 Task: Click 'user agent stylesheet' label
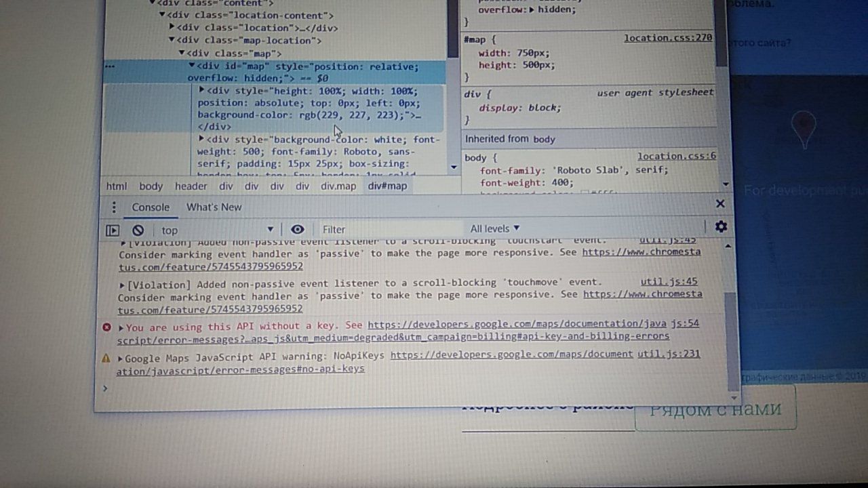[x=655, y=92]
